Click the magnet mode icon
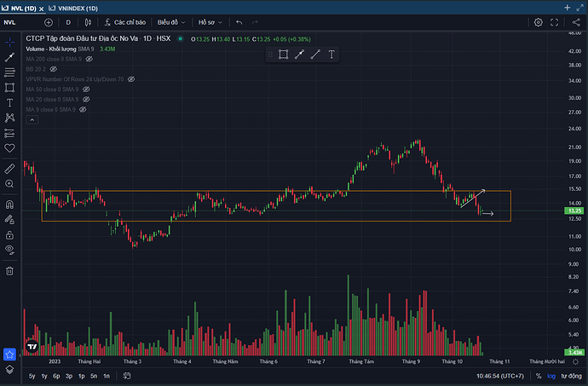The height and width of the screenshot is (386, 588). (x=9, y=204)
